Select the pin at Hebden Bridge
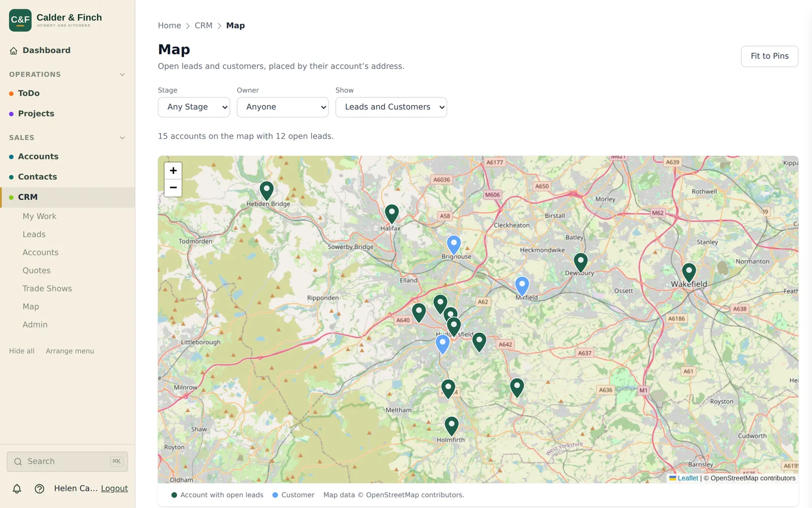The height and width of the screenshot is (508, 812). [x=267, y=191]
